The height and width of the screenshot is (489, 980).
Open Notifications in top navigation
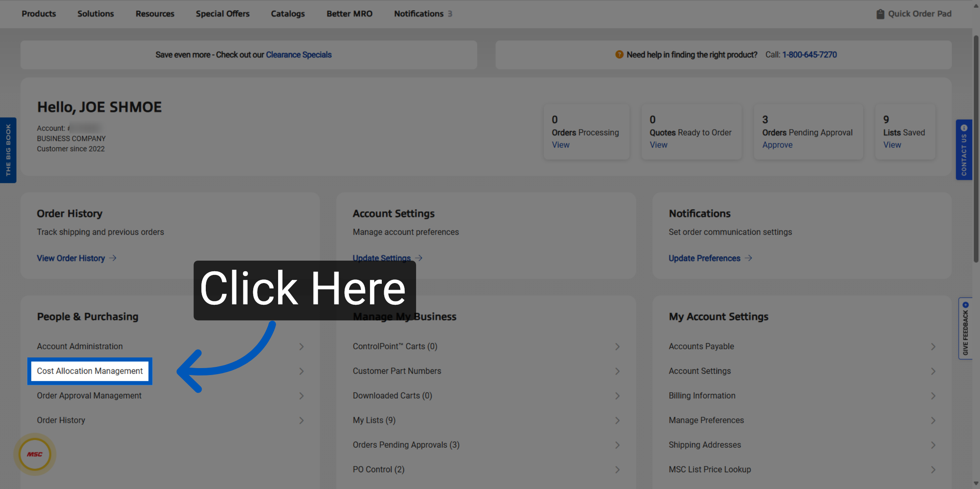pos(423,13)
